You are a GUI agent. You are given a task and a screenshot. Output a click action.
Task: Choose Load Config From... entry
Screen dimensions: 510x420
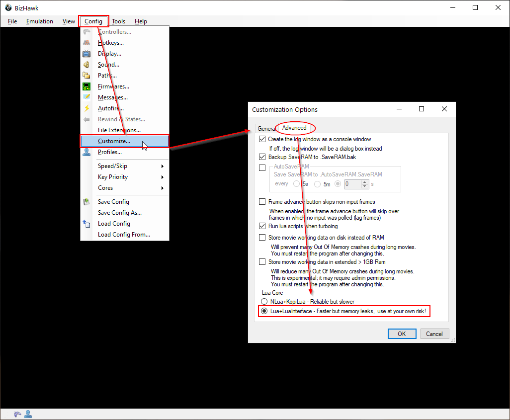[x=125, y=235]
